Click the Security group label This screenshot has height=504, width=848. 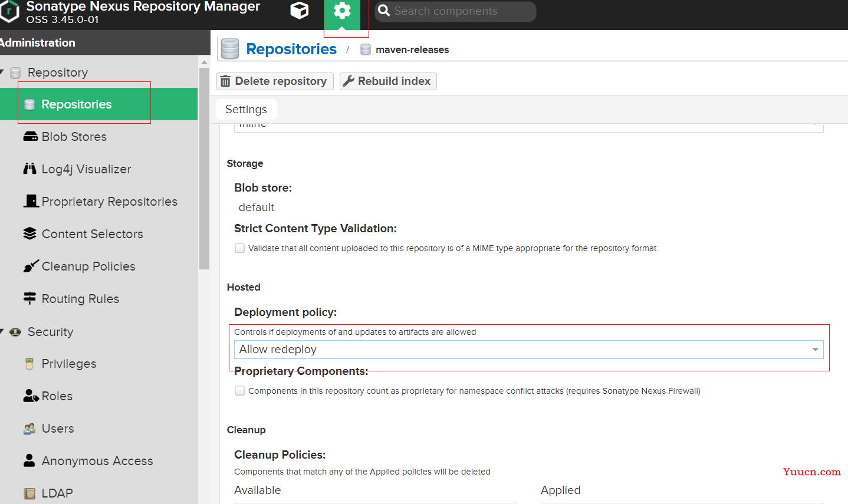pyautogui.click(x=51, y=332)
